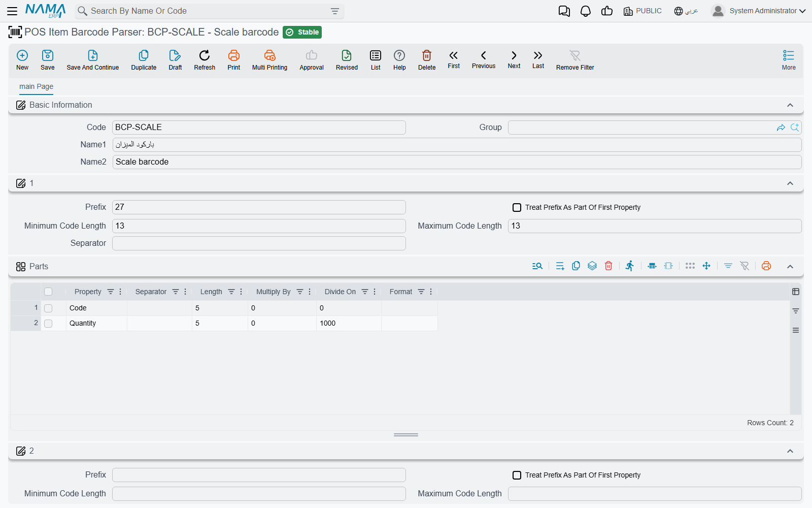Collapse section 2

click(x=790, y=451)
